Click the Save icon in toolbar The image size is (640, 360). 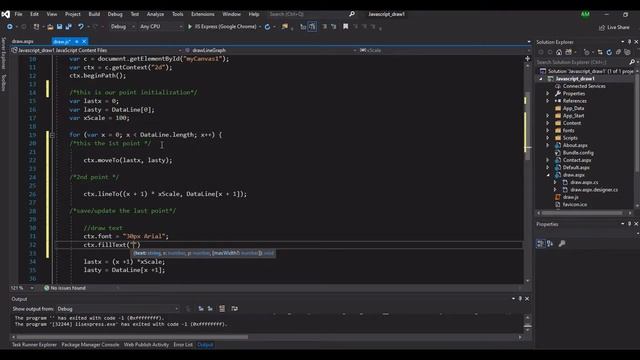(60, 27)
